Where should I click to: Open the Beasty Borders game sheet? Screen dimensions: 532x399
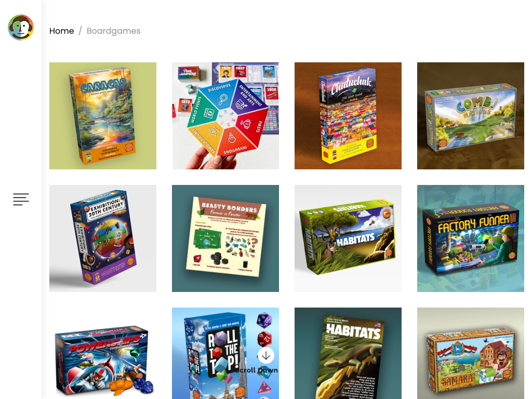pos(225,238)
